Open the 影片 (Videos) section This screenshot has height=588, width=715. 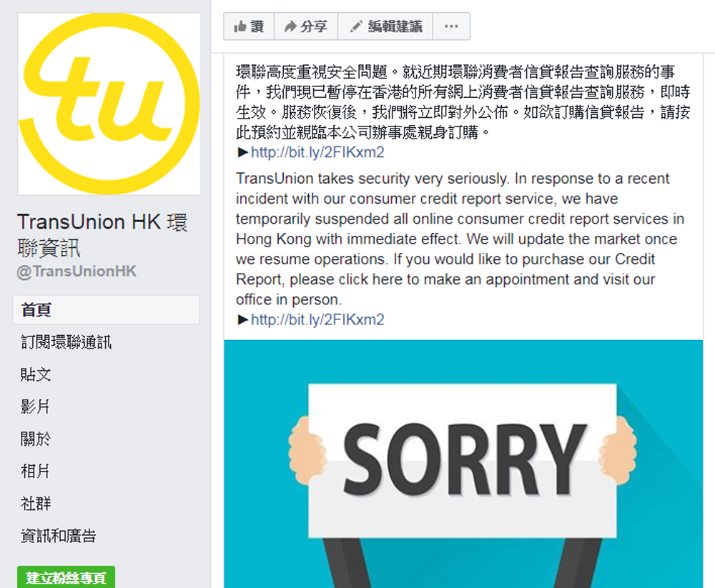[x=35, y=407]
